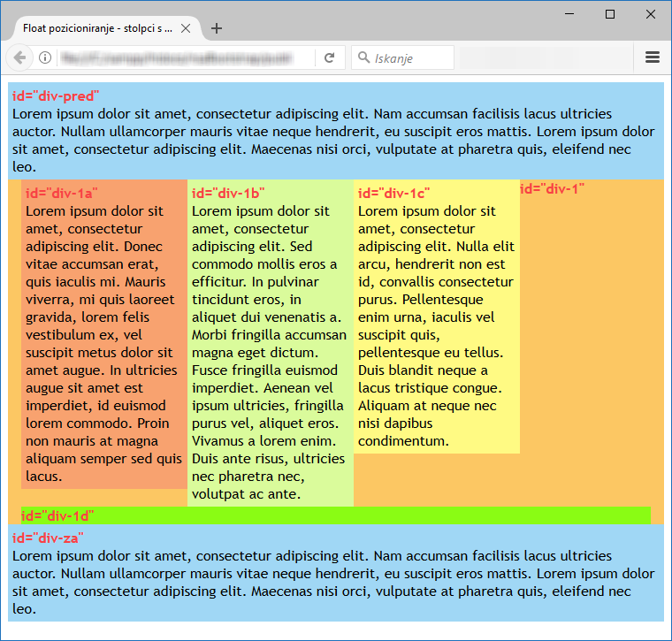Select the Float pozicioniranje tab
The height and width of the screenshot is (641, 672).
pyautogui.click(x=98, y=28)
